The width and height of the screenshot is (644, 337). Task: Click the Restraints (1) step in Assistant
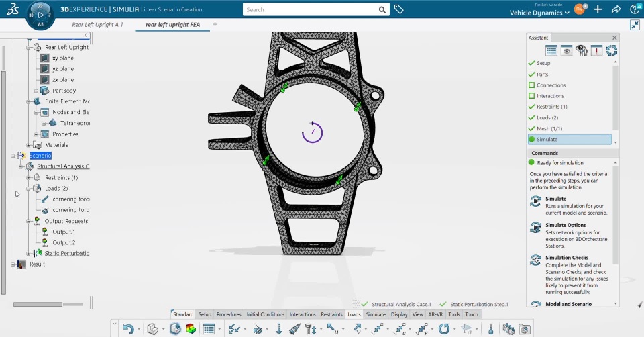(x=548, y=107)
